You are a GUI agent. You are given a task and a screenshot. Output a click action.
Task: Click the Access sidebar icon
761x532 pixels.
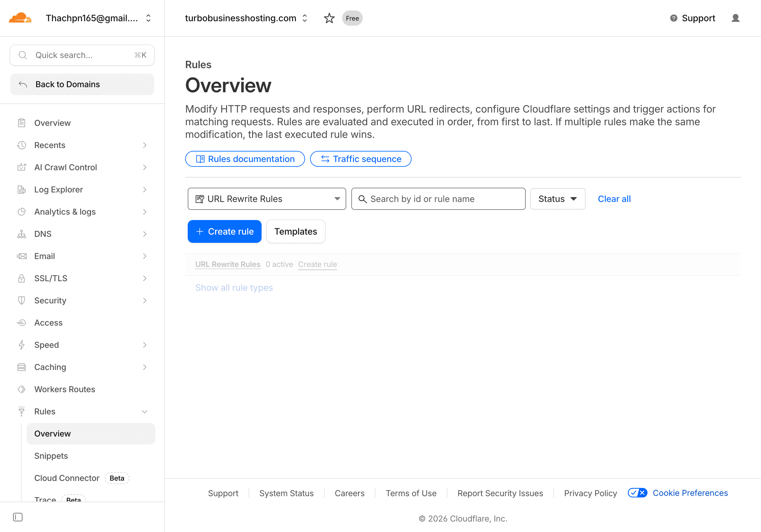[22, 322]
